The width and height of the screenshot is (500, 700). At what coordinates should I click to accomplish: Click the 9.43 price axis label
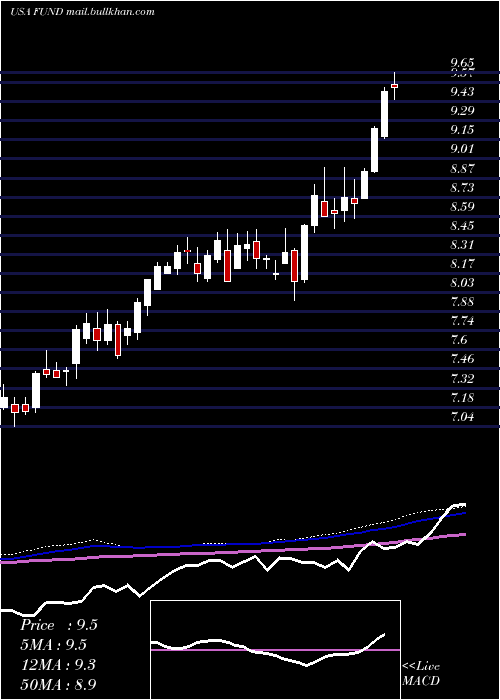coord(462,92)
